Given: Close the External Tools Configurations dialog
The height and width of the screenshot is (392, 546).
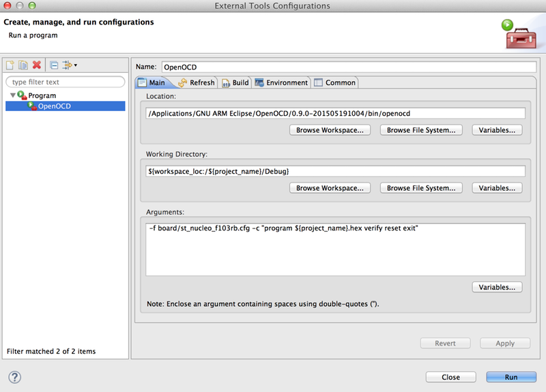Looking at the screenshot, I should [x=450, y=377].
